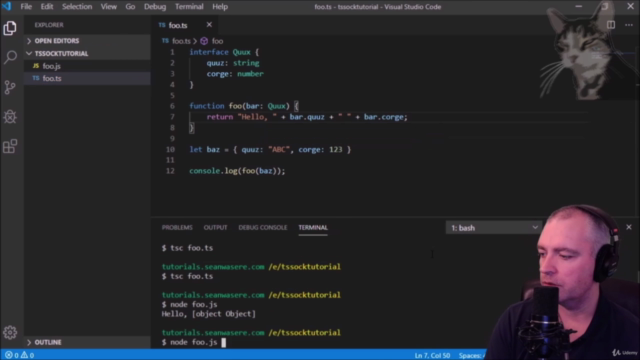Open the 1: bash terminal selector dropdown
The height and width of the screenshot is (360, 640).
[x=493, y=228]
